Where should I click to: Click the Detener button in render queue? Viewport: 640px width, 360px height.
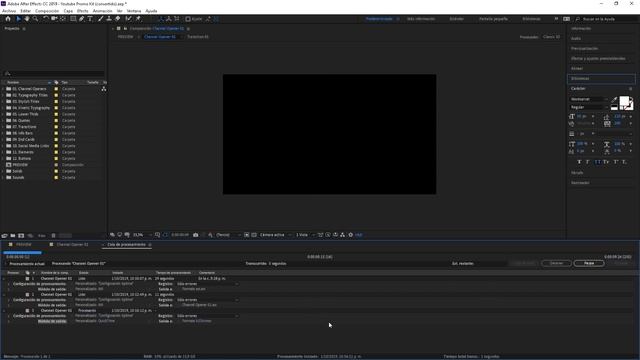pos(556,263)
